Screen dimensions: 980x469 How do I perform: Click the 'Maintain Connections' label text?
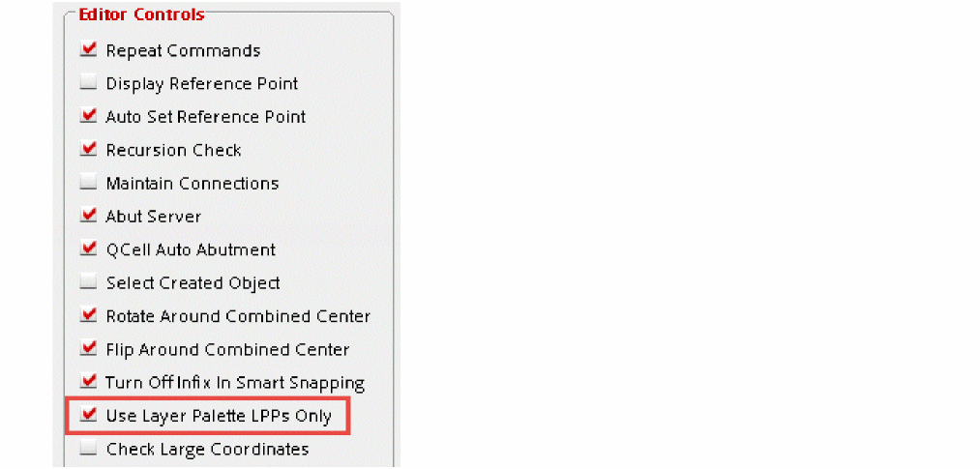[x=192, y=184]
